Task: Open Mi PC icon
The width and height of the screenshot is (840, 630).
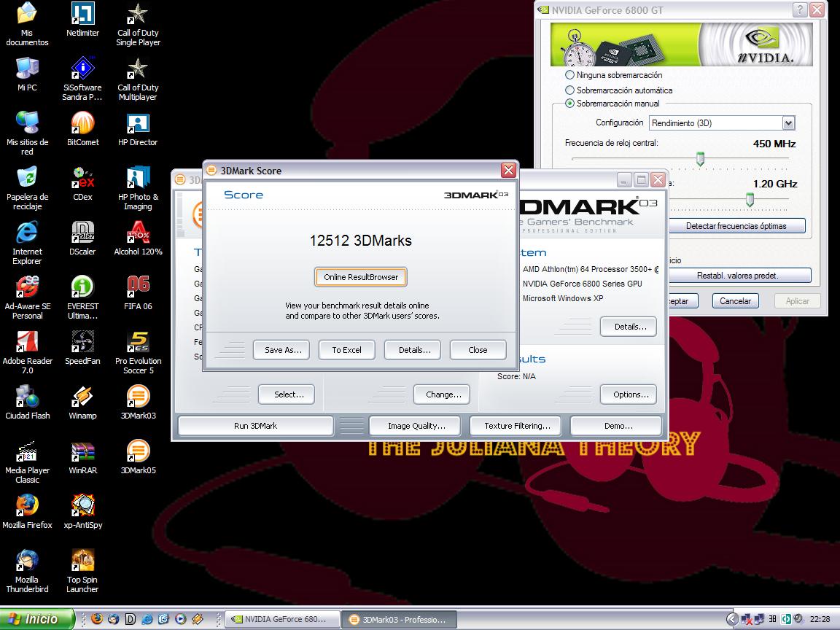Action: coord(27,74)
